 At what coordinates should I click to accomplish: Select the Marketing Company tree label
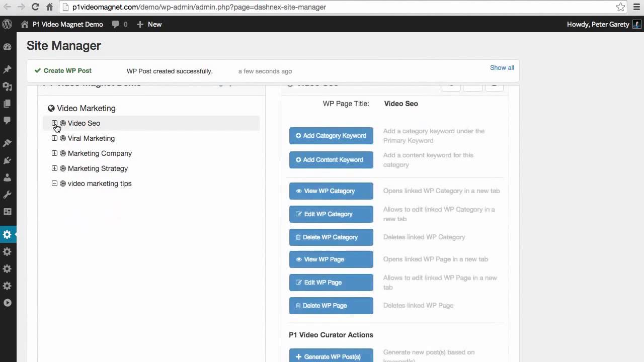[100, 153]
